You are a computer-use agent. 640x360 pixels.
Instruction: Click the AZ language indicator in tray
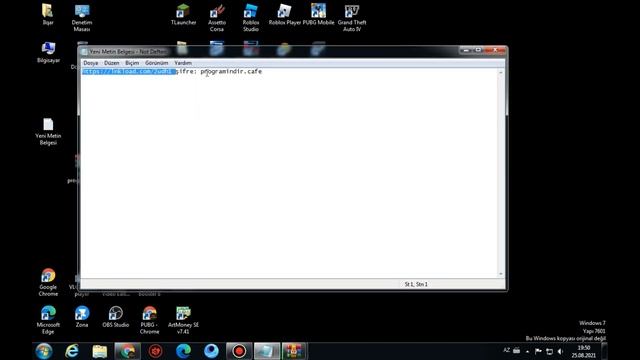(507, 350)
